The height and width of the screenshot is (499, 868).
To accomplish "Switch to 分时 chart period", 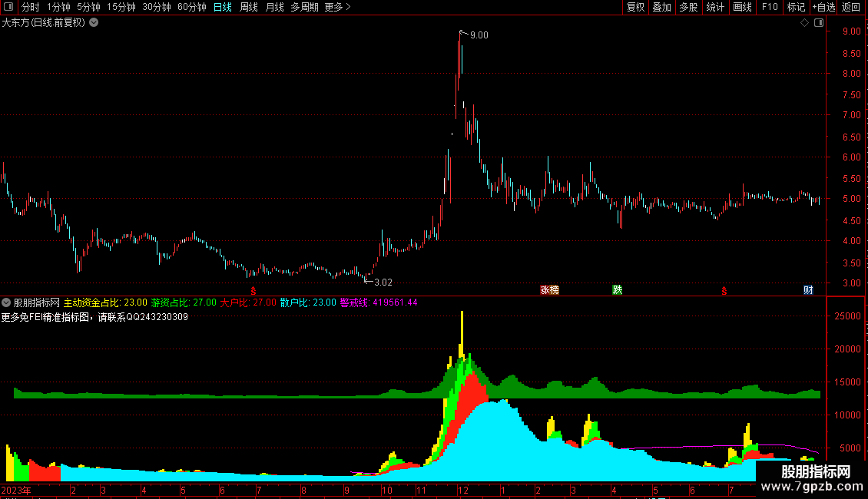I will click(x=31, y=7).
